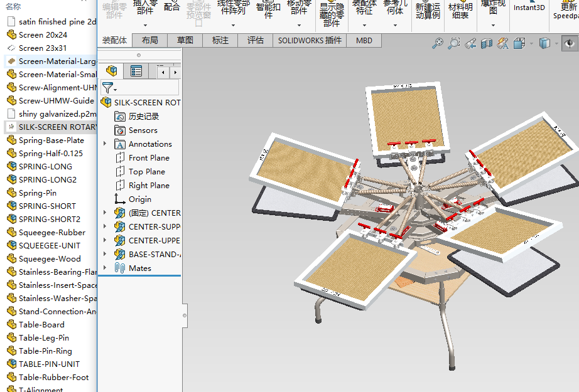The image size is (579, 392).
Task: Activate the Section View tool
Action: point(487,43)
